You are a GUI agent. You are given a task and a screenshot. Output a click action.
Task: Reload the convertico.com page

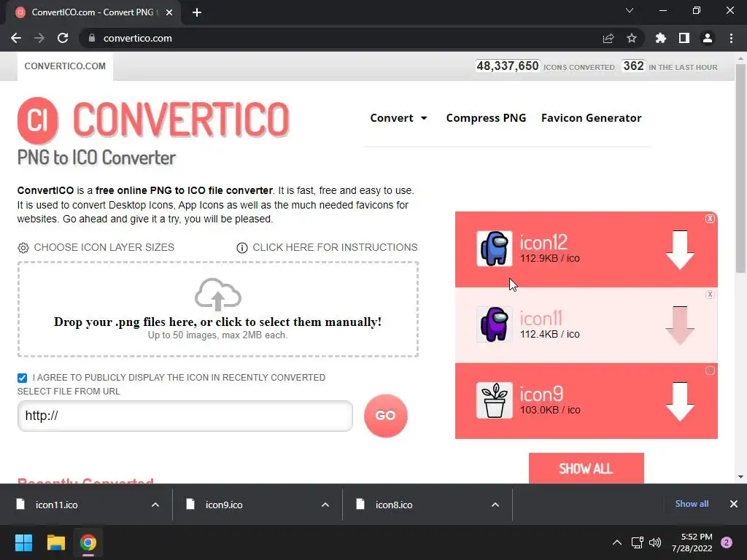pos(63,38)
